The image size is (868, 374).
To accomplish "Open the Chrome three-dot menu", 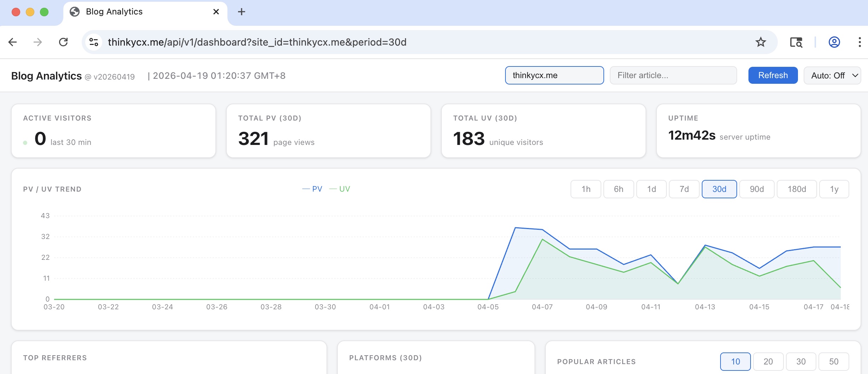I will [x=860, y=42].
